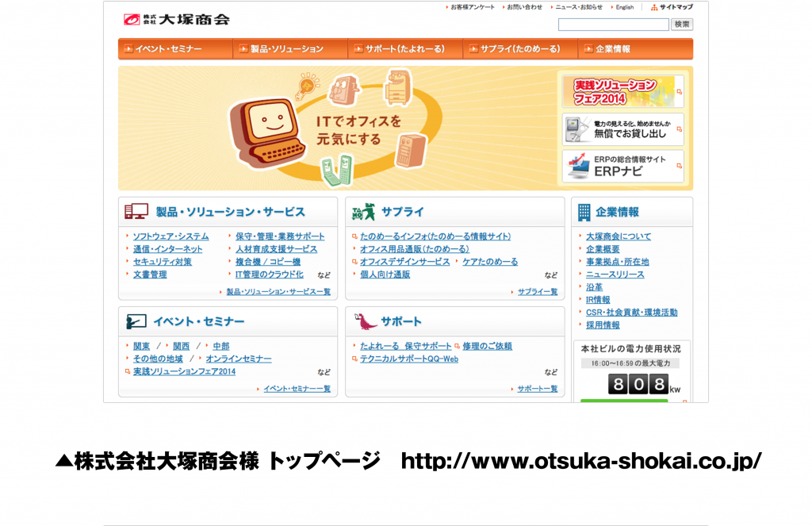Open the サポート(たよれーる) navigation tab
This screenshot has width=812, height=526.
tap(405, 49)
